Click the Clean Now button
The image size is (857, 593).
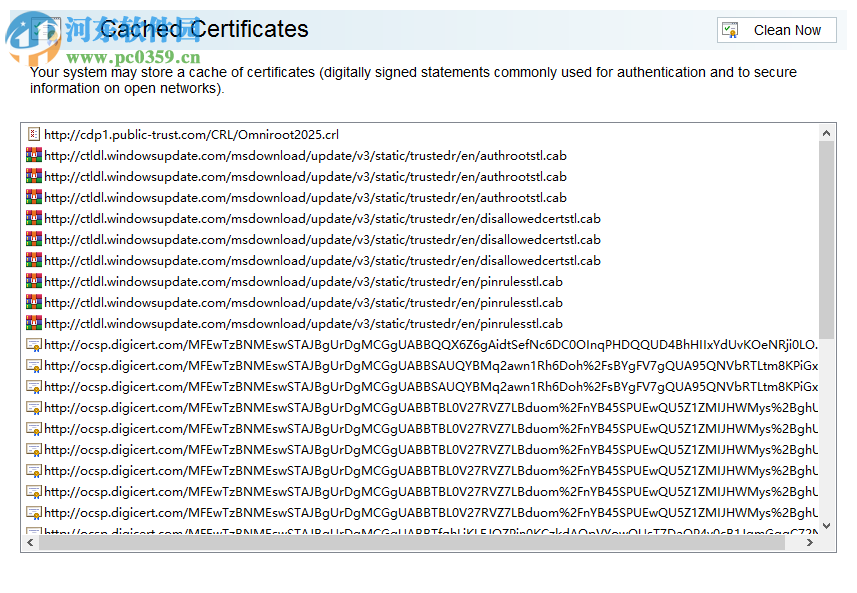tap(776, 30)
